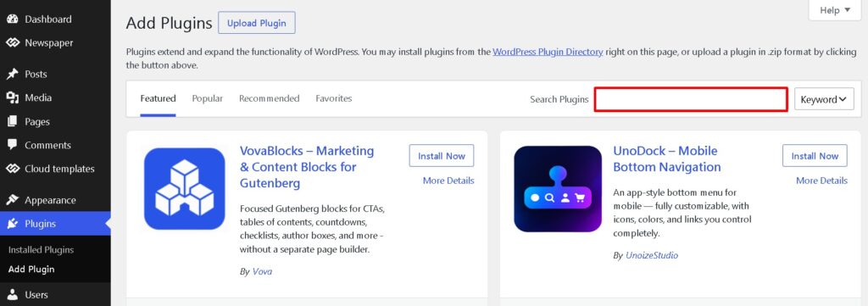Select Plugins menu label
The image size is (868, 306).
[40, 224]
